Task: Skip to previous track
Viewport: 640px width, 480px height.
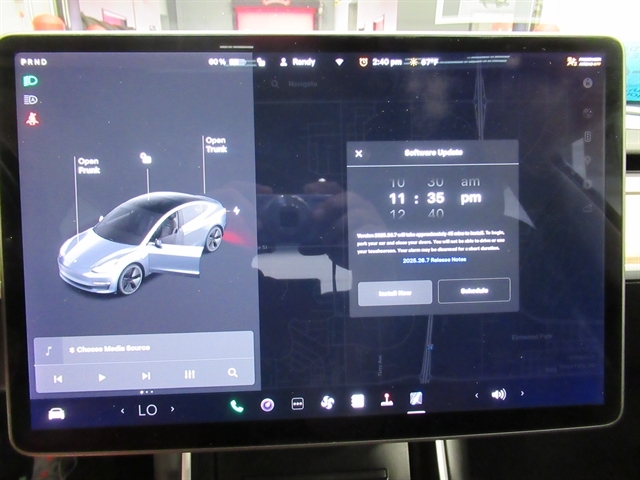Action: coord(58,379)
